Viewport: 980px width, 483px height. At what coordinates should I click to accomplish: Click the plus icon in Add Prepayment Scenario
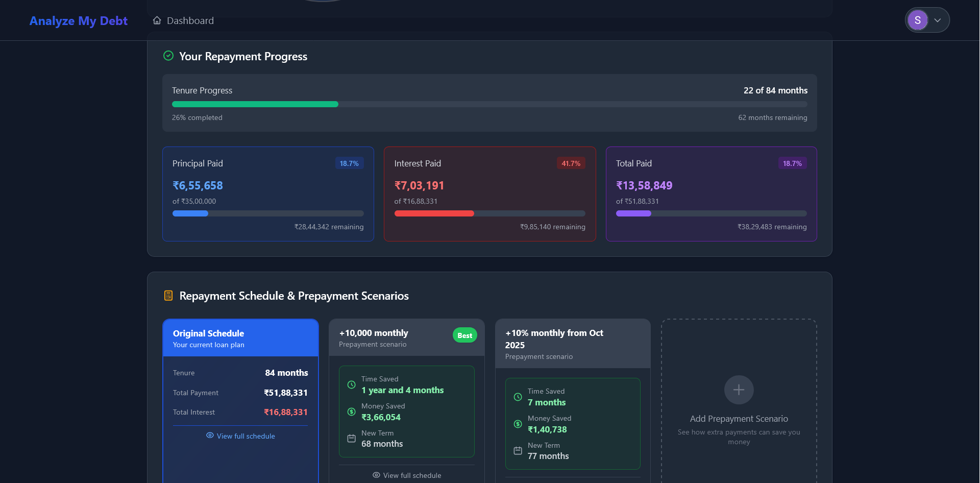pyautogui.click(x=739, y=390)
